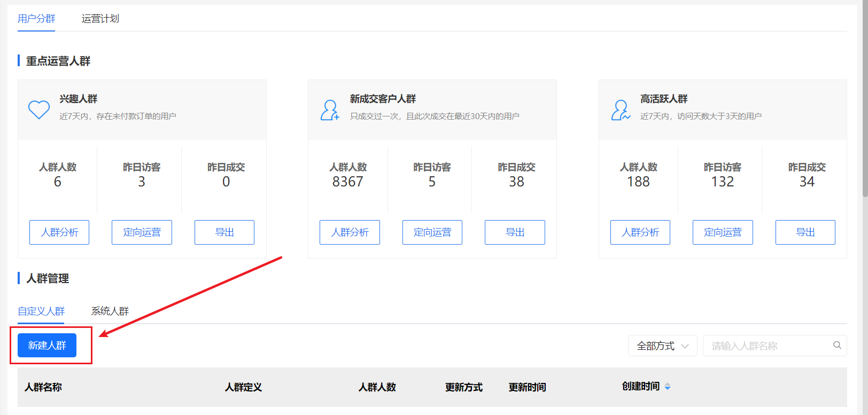The height and width of the screenshot is (415, 868).
Task: Open 人群分析 for 高活跃人群
Action: pyautogui.click(x=640, y=232)
